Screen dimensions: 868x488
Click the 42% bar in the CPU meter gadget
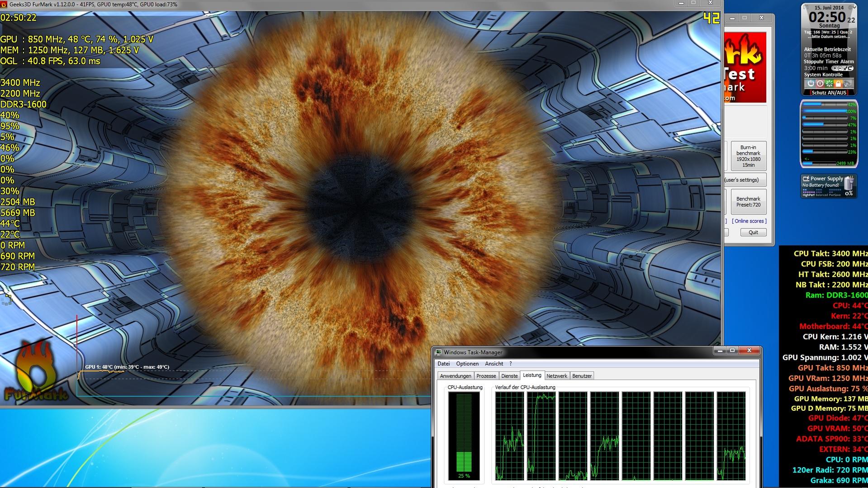[x=830, y=104]
